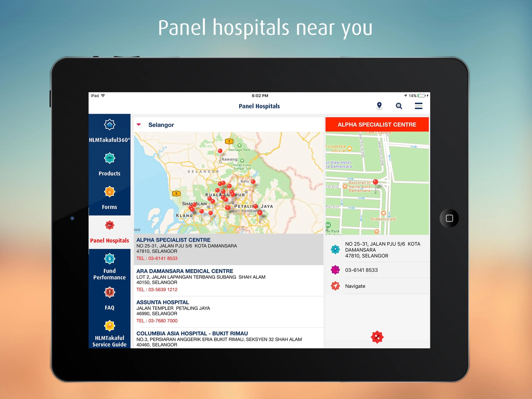Enable Navigate for Alpha Specialist Centre
The image size is (532, 399).
tap(355, 286)
